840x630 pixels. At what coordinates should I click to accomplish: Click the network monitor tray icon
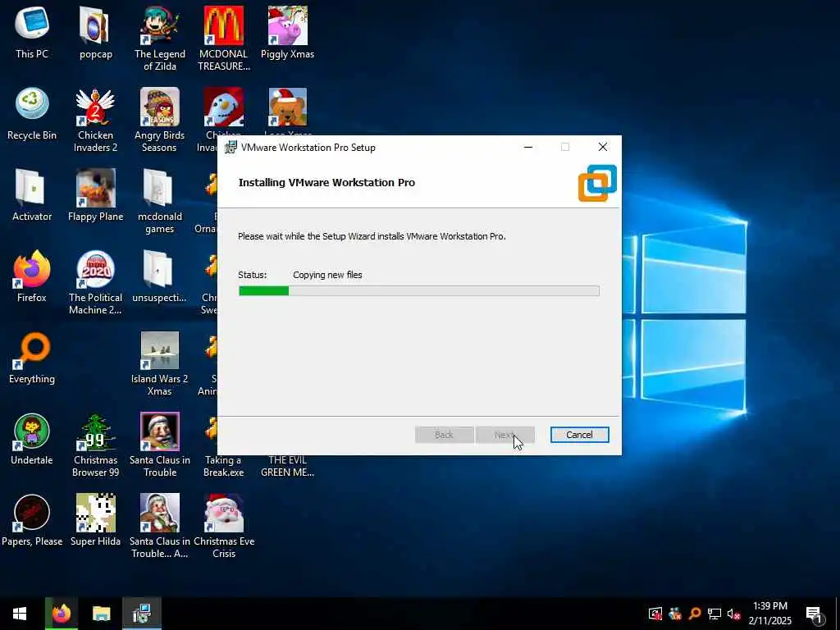point(714,614)
